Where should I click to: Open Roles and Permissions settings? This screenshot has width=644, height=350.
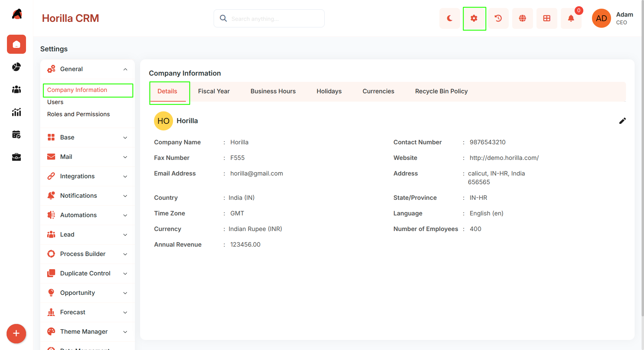[x=78, y=114]
